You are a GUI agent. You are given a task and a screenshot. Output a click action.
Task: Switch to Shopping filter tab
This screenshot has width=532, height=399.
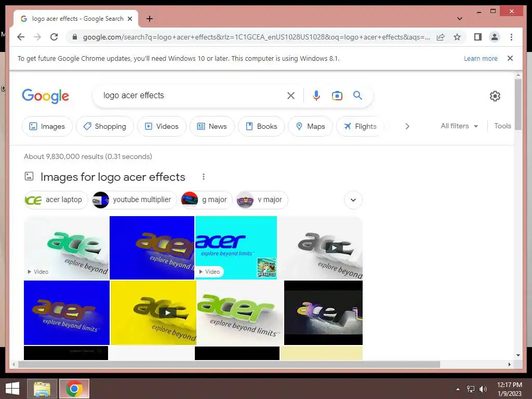pos(105,126)
